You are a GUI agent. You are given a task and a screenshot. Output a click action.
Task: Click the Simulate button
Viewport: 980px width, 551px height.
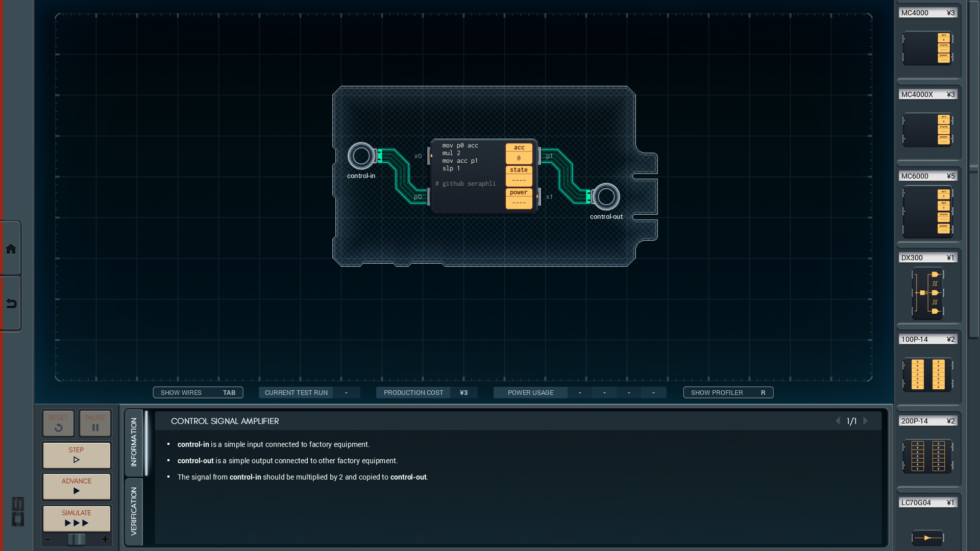(x=77, y=518)
